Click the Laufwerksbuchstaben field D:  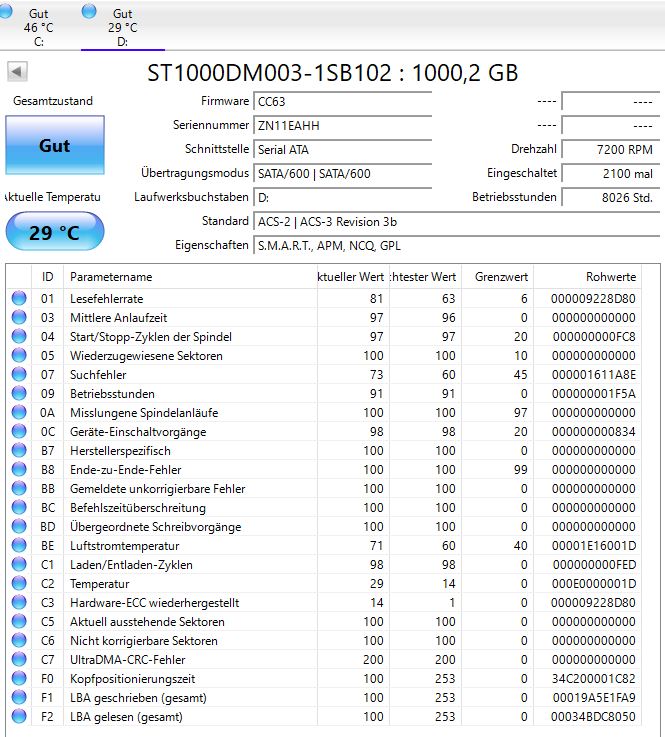[342, 197]
